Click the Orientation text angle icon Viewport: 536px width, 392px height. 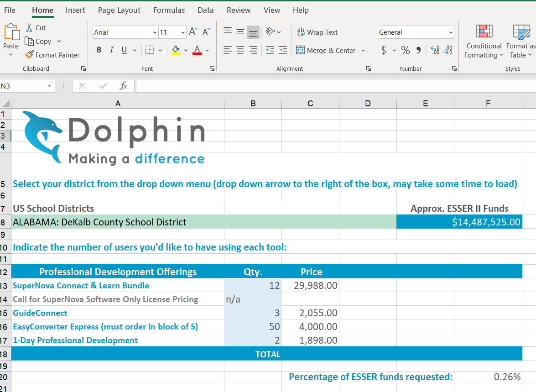(x=270, y=32)
